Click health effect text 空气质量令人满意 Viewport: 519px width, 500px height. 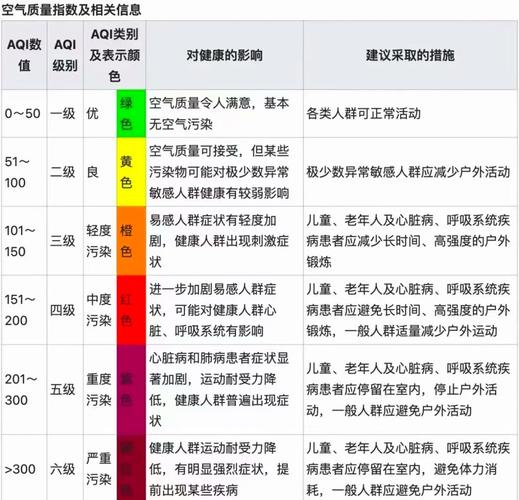(200, 103)
